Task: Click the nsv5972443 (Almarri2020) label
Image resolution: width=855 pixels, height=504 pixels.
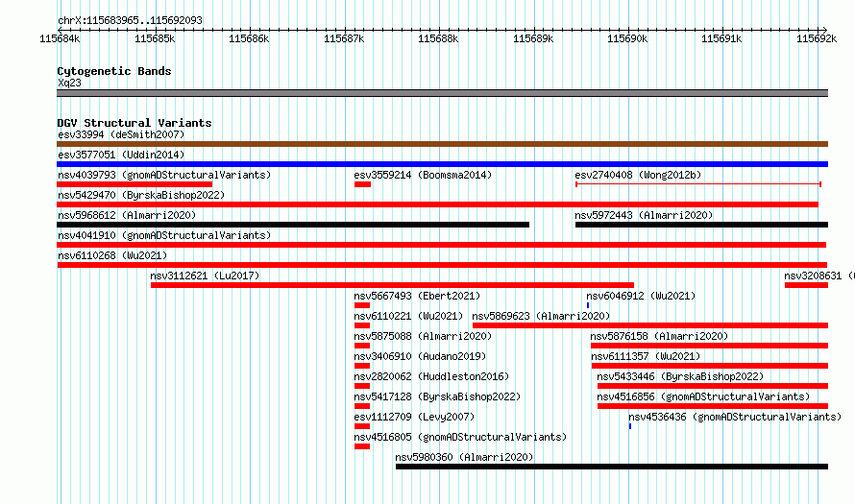Action: pos(644,215)
